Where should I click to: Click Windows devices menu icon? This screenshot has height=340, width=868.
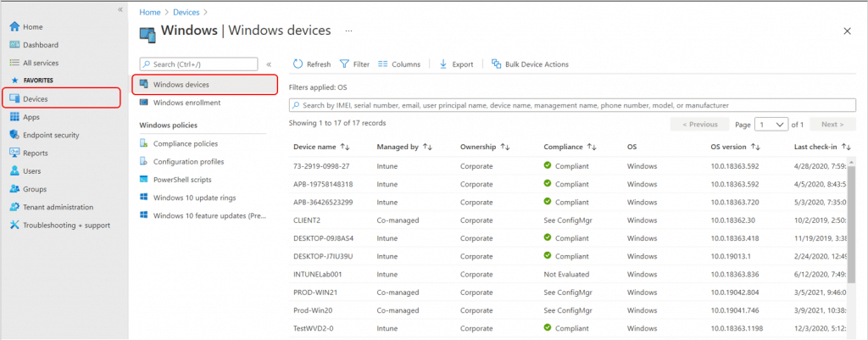point(144,84)
